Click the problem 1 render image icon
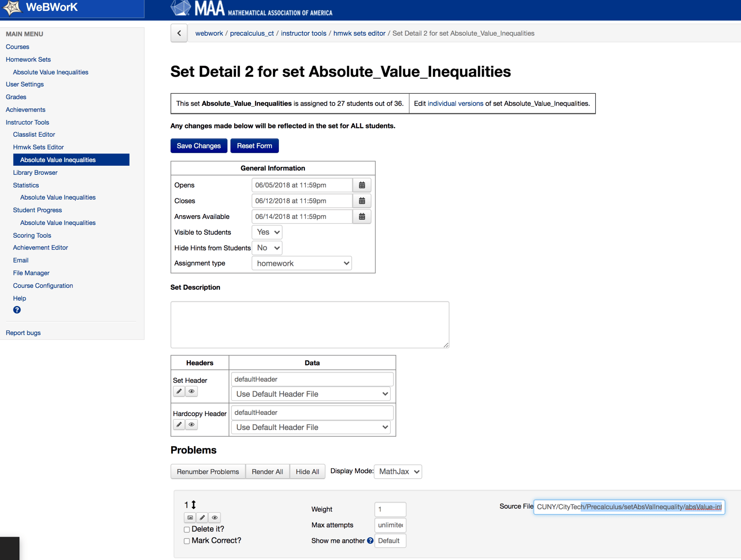The width and height of the screenshot is (741, 560). pyautogui.click(x=190, y=518)
